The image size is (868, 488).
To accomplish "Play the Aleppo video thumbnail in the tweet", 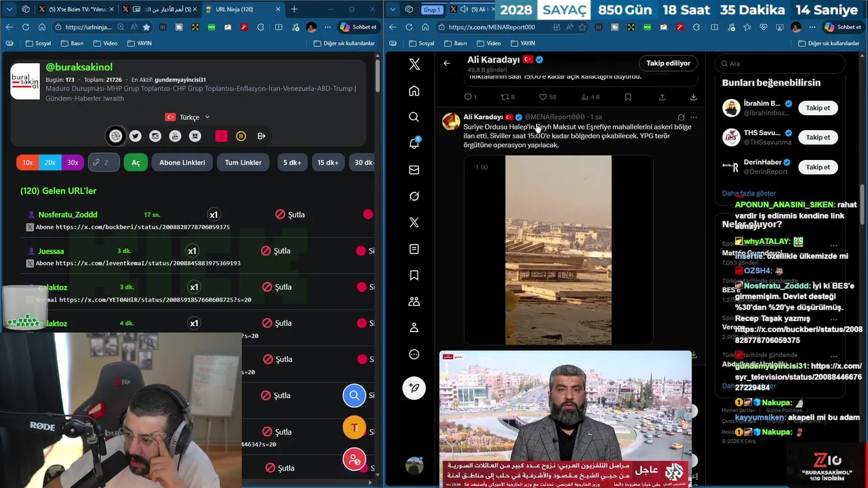I will tap(558, 250).
